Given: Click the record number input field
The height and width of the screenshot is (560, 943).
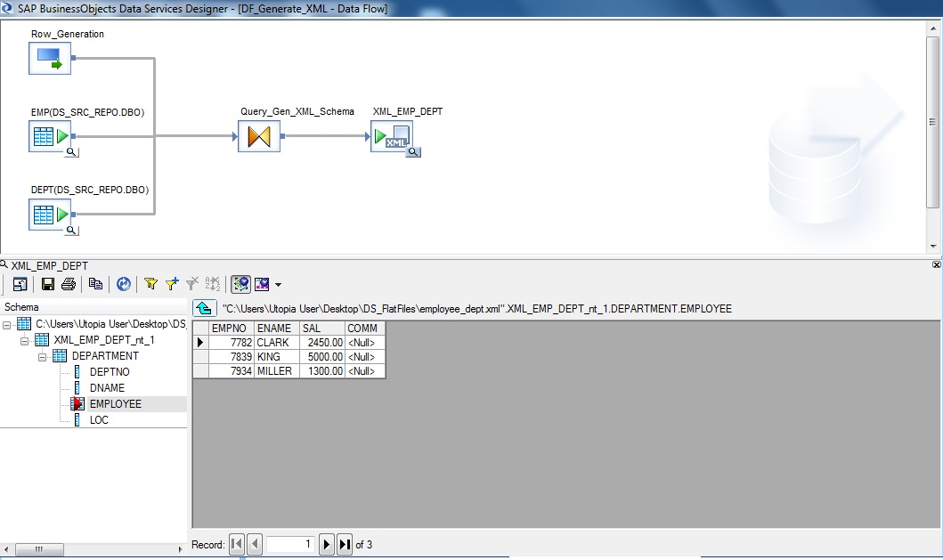Looking at the screenshot, I should point(290,544).
